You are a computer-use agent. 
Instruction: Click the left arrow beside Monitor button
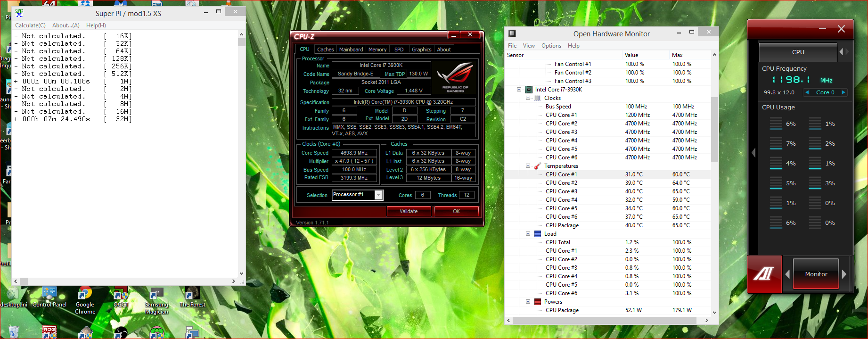[787, 274]
